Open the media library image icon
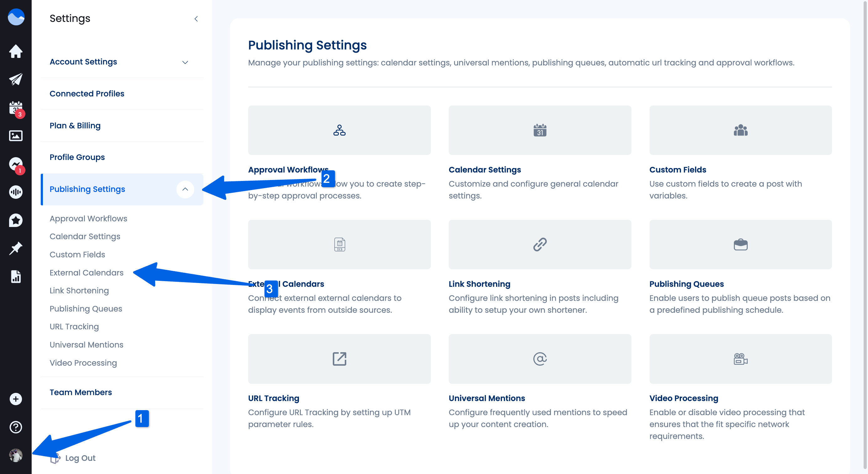Image resolution: width=868 pixels, height=474 pixels. pos(15,136)
